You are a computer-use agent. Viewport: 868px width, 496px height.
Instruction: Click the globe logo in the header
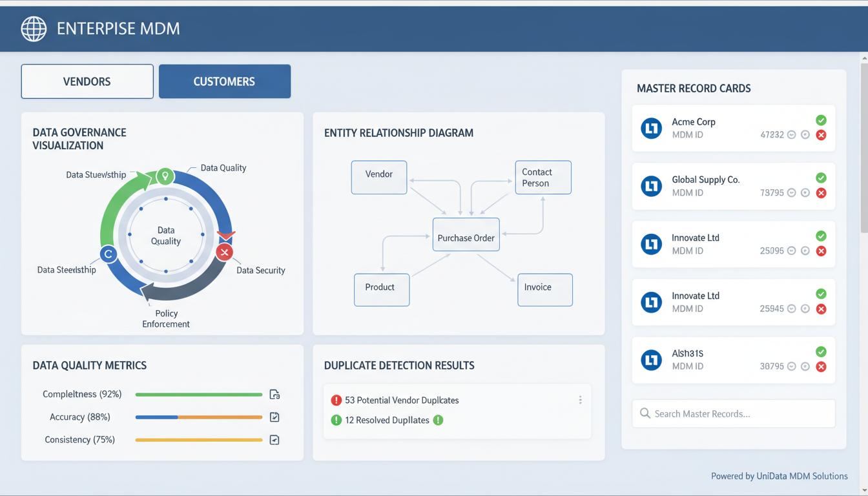coord(34,28)
